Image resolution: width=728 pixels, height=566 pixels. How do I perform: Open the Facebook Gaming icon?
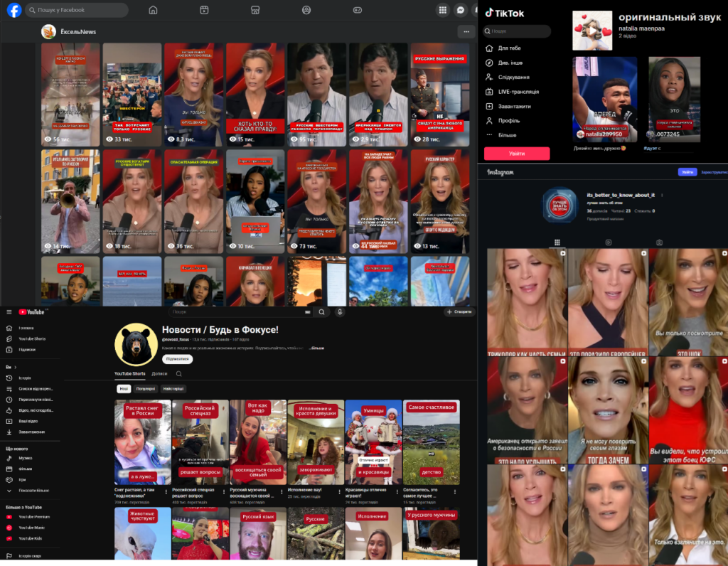[358, 10]
